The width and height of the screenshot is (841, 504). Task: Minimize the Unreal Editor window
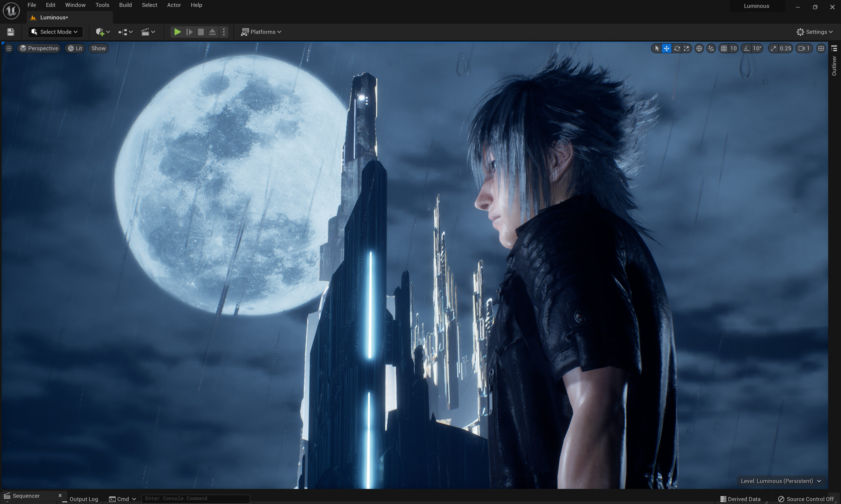pyautogui.click(x=798, y=7)
